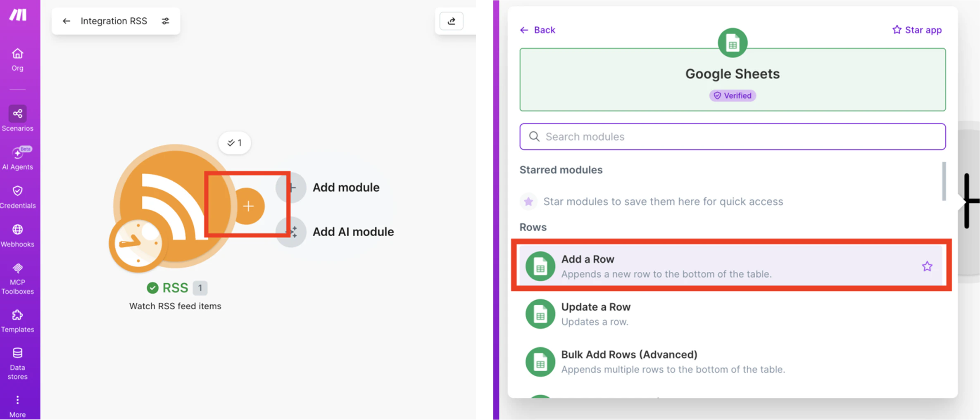This screenshot has height=420, width=980.
Task: Select the Update a Row module
Action: coord(730,314)
